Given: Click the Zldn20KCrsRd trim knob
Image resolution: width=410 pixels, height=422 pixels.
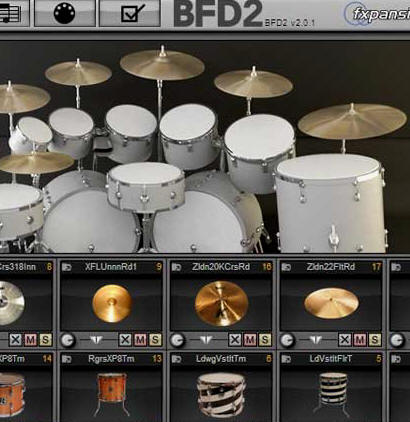Looking at the screenshot, I should [177, 340].
